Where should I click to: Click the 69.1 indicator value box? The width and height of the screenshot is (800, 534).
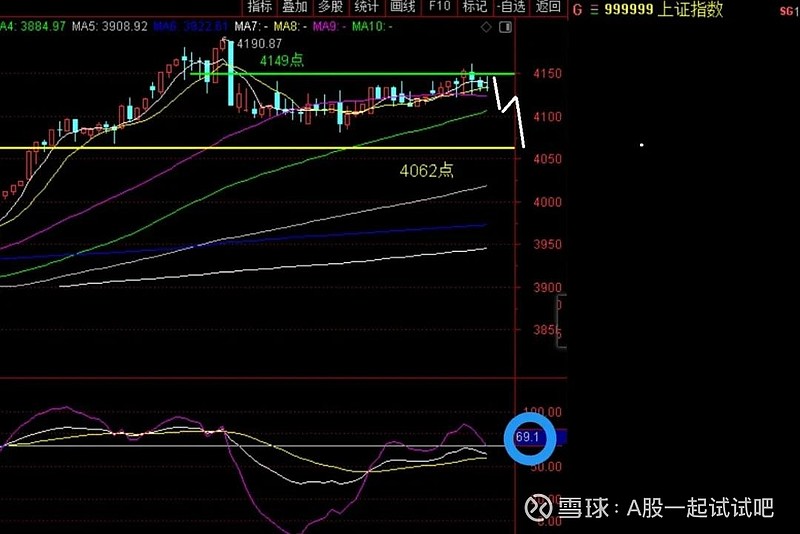[528, 437]
